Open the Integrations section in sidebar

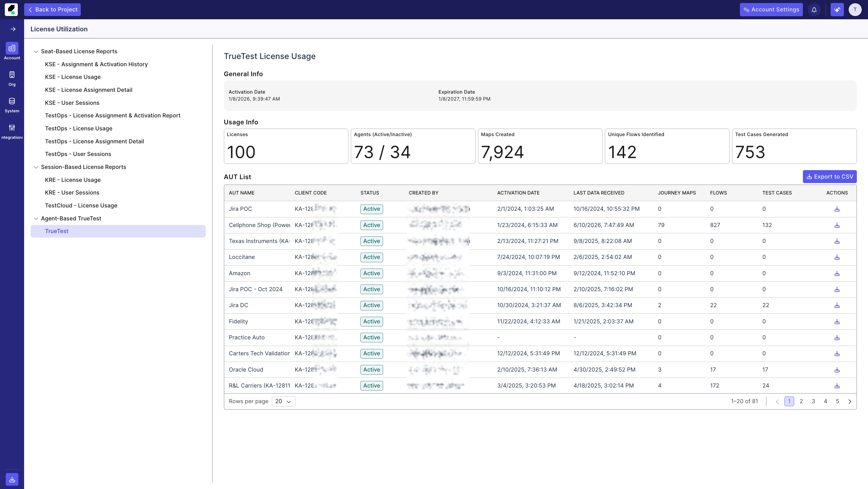click(12, 131)
